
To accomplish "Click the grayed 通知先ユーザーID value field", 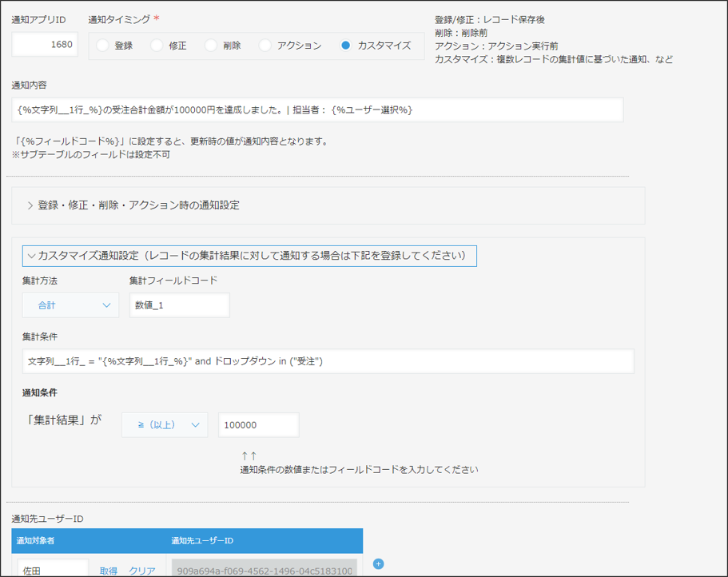I will pyautogui.click(x=265, y=570).
